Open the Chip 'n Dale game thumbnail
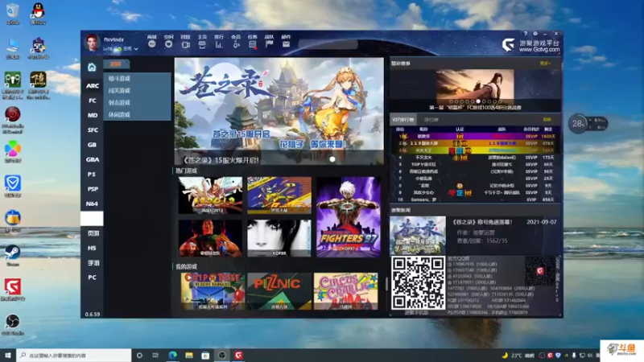The height and width of the screenshot is (362, 644). (x=213, y=291)
